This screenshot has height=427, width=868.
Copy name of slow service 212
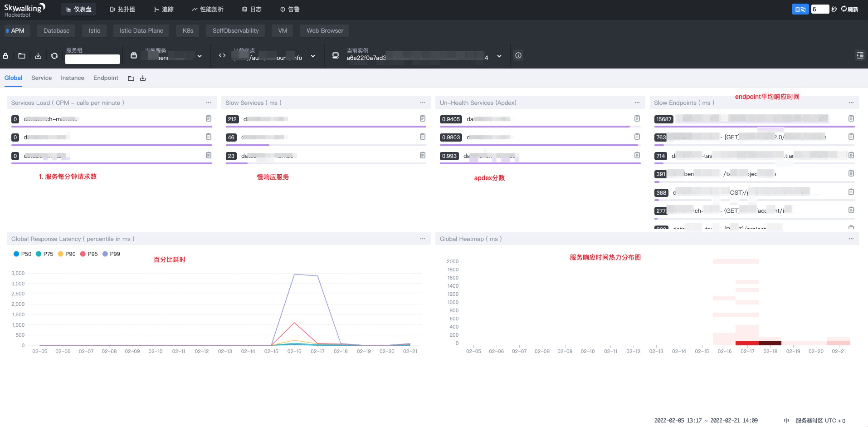tap(423, 118)
